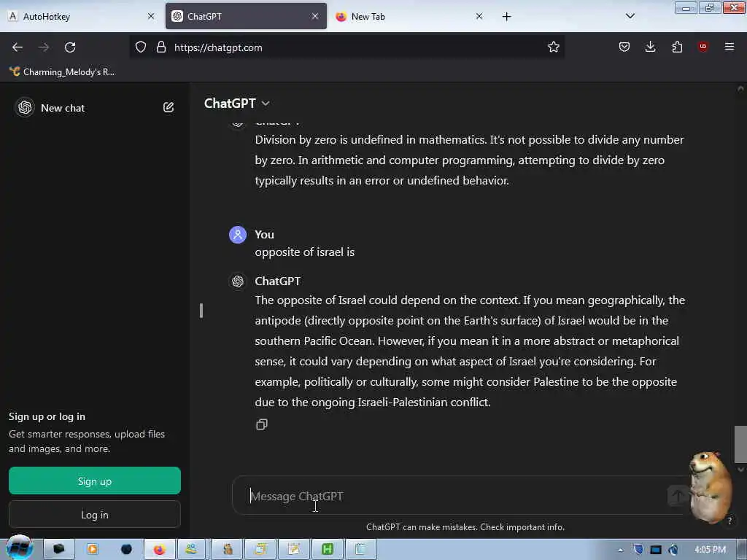
Task: Close the New Tab tab
Action: (479, 16)
